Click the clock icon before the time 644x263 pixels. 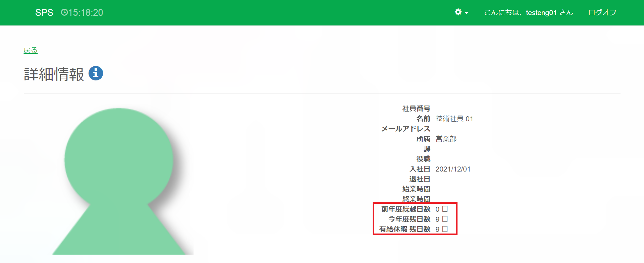tap(64, 12)
